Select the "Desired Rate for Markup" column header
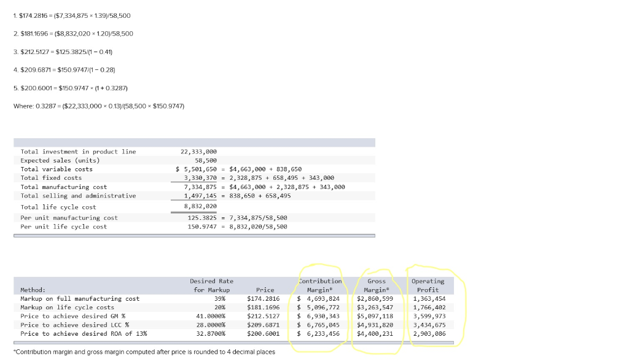 (211, 285)
